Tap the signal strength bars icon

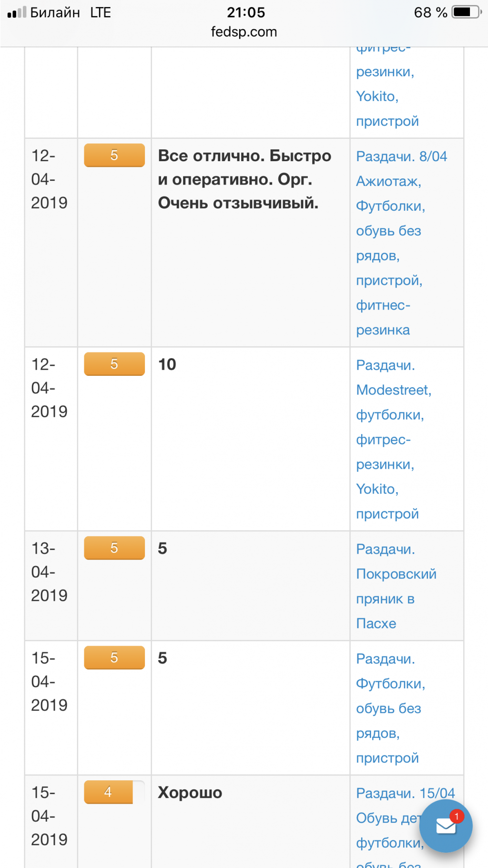(x=17, y=12)
